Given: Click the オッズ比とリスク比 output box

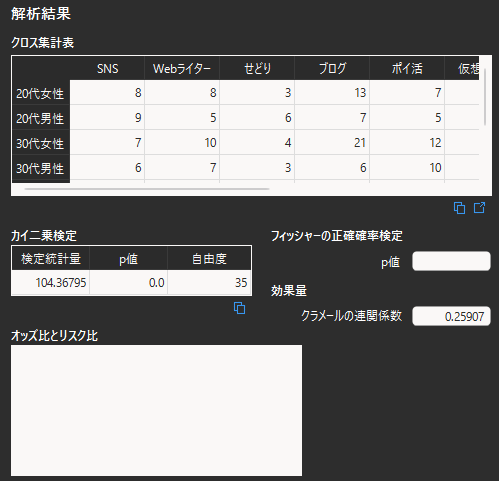Looking at the screenshot, I should [x=156, y=410].
